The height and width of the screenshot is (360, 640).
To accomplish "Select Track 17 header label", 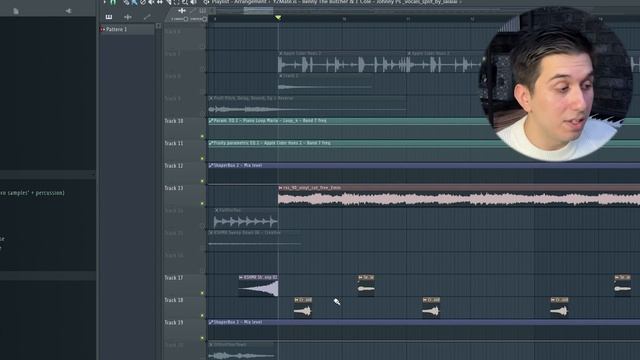I will pyautogui.click(x=174, y=278).
